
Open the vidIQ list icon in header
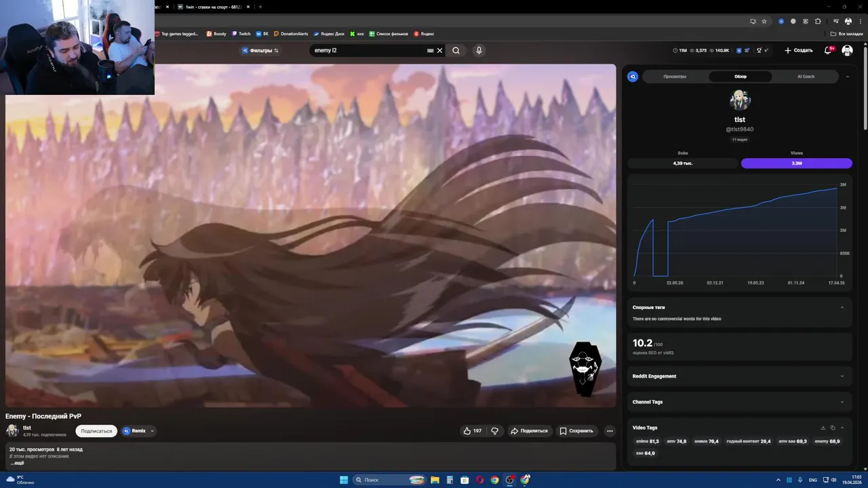(748, 50)
